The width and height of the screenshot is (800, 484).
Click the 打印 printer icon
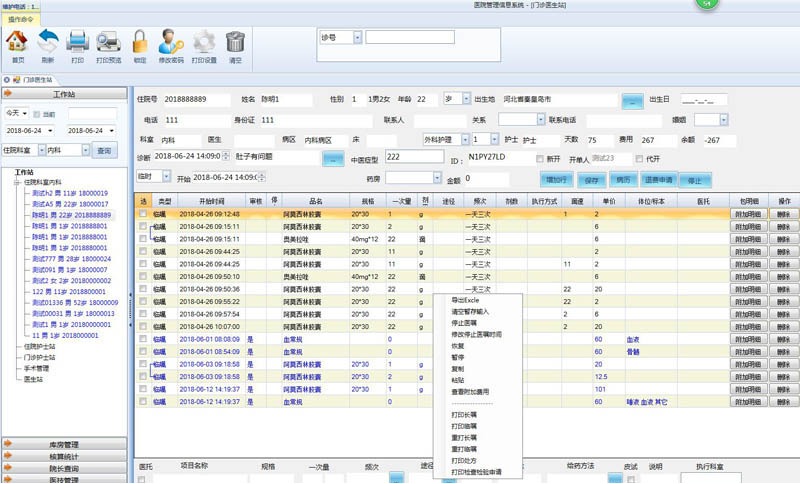(x=78, y=41)
